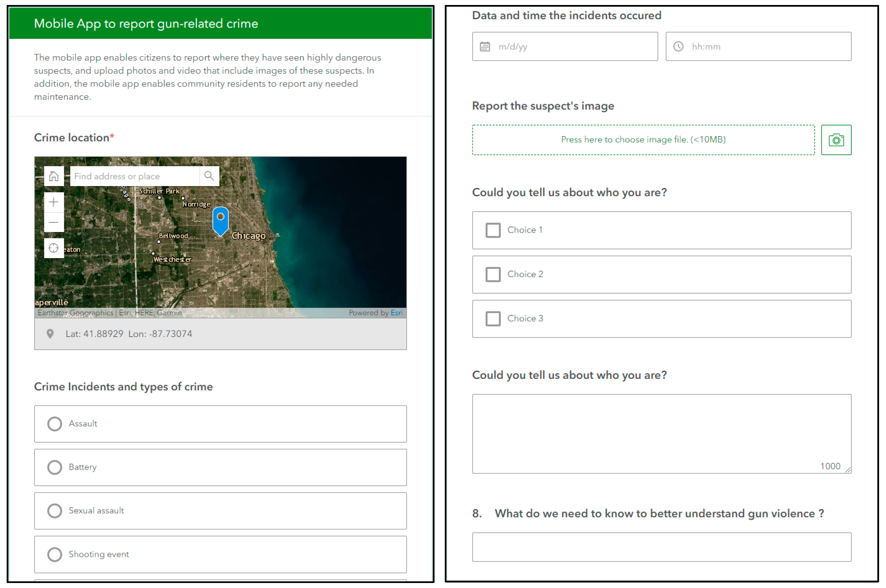Select the Assault radio option

tap(55, 424)
